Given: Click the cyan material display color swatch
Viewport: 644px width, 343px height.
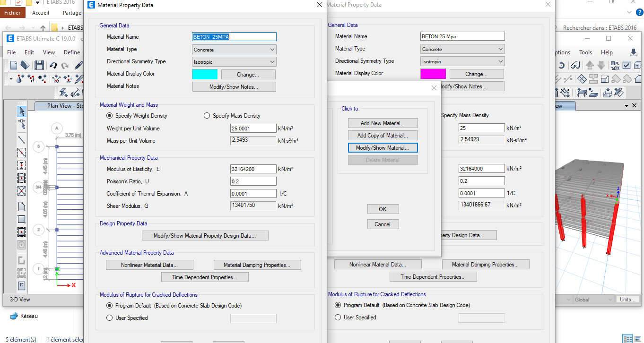Looking at the screenshot, I should point(205,74).
